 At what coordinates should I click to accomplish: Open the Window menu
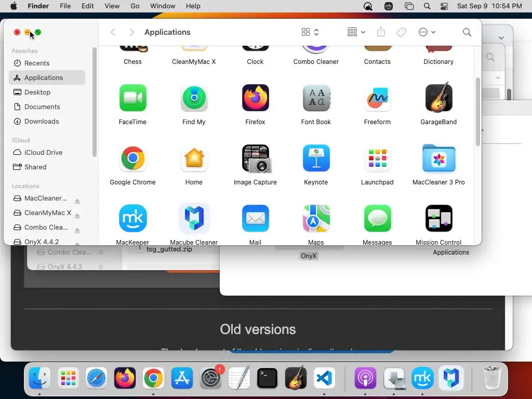click(x=163, y=6)
